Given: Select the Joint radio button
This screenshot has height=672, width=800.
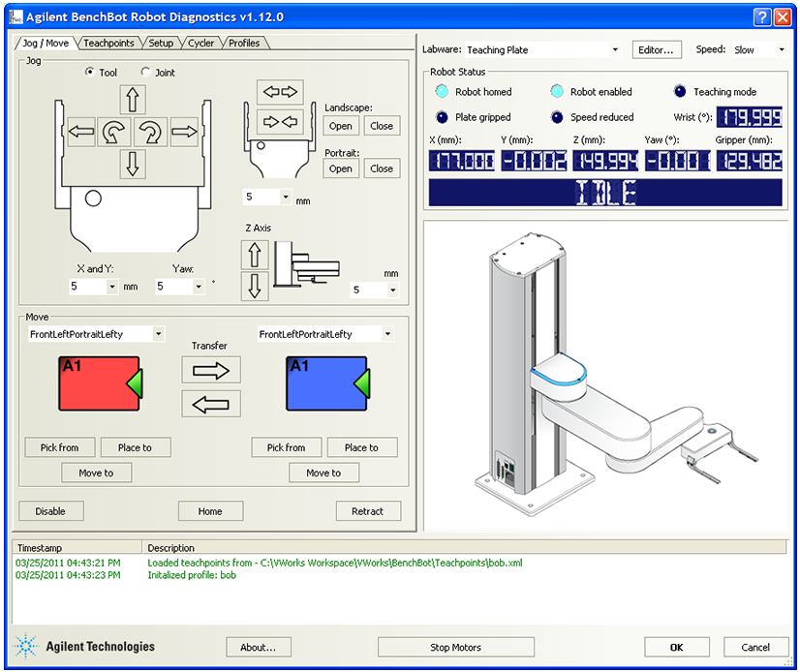Looking at the screenshot, I should point(146,73).
